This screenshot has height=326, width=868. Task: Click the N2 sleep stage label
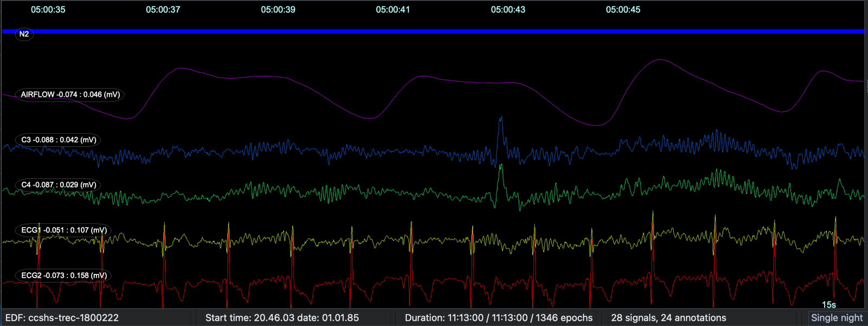tap(24, 34)
